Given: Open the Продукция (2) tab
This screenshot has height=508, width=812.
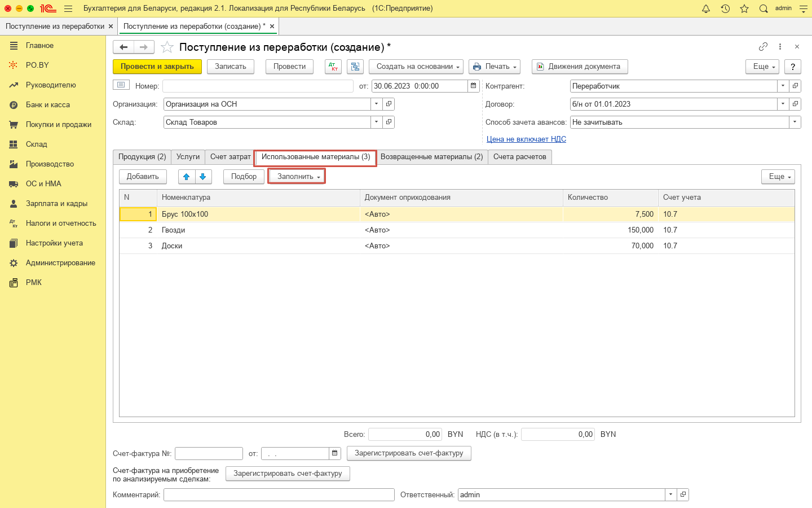Looking at the screenshot, I should tap(142, 157).
